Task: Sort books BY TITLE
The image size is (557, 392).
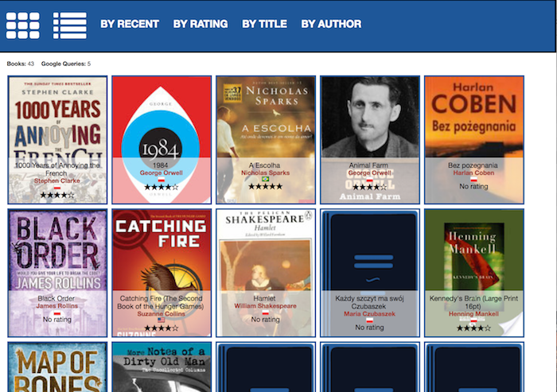Action: [264, 24]
